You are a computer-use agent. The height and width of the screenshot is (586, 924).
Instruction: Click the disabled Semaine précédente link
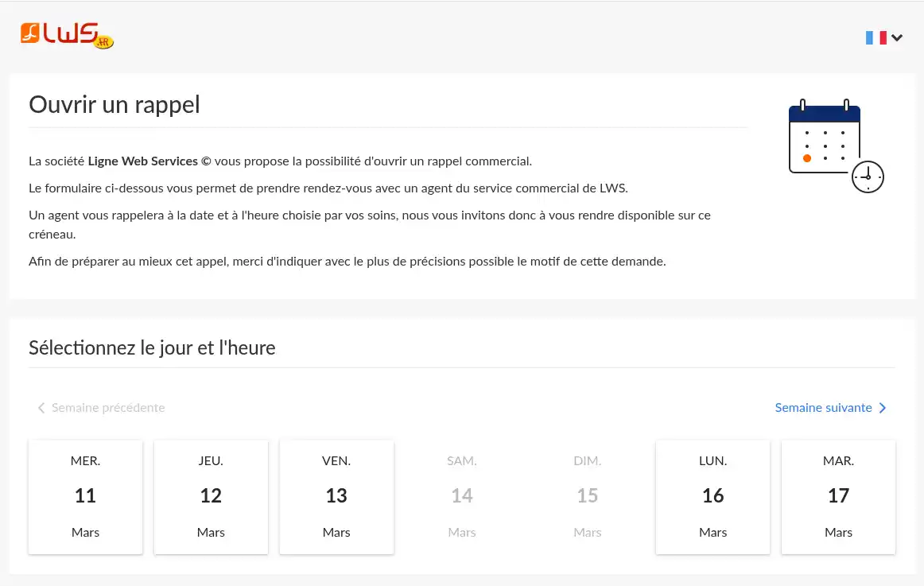[108, 407]
